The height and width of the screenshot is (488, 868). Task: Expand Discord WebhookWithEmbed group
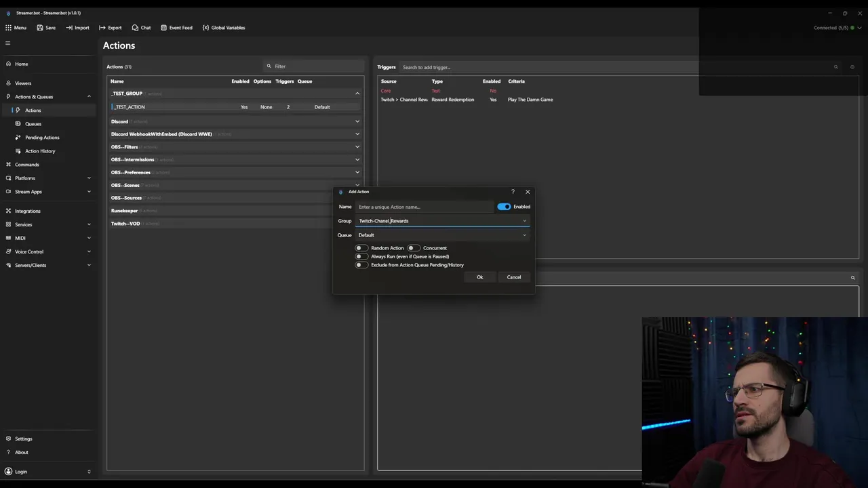pyautogui.click(x=357, y=134)
